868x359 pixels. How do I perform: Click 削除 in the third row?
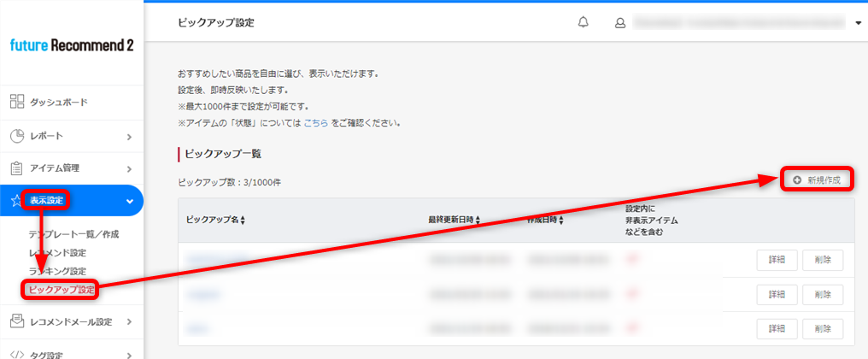823,328
